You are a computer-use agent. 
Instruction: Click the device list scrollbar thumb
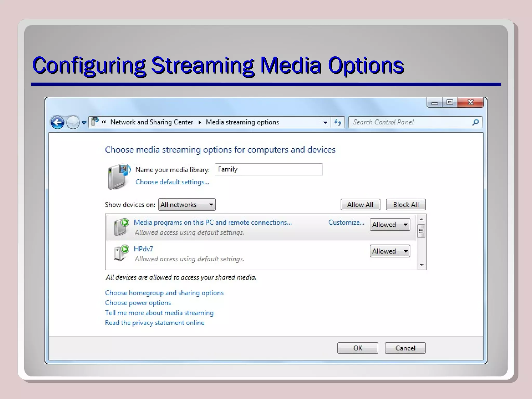pyautogui.click(x=421, y=231)
